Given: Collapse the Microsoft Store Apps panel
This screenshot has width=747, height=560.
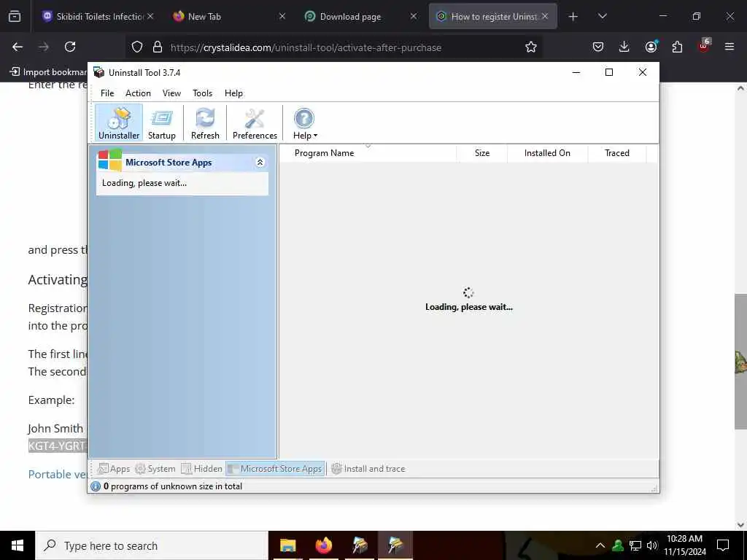Looking at the screenshot, I should tap(260, 163).
